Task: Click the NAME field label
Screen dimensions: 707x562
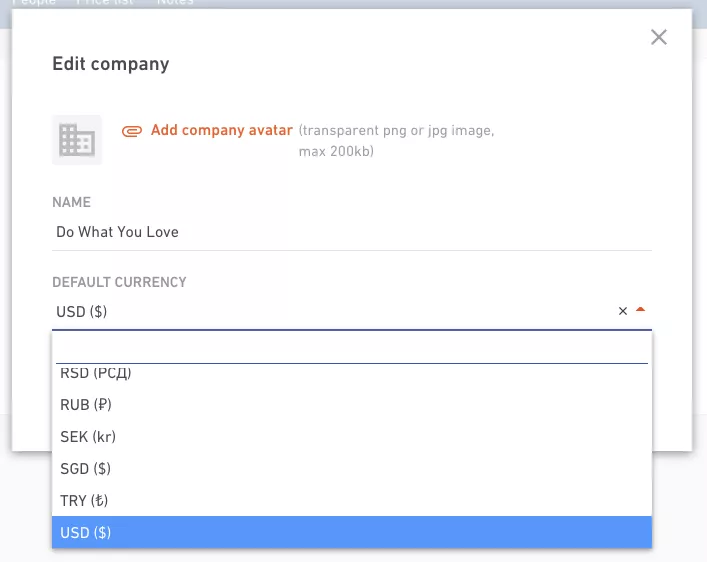Action: pos(72,202)
